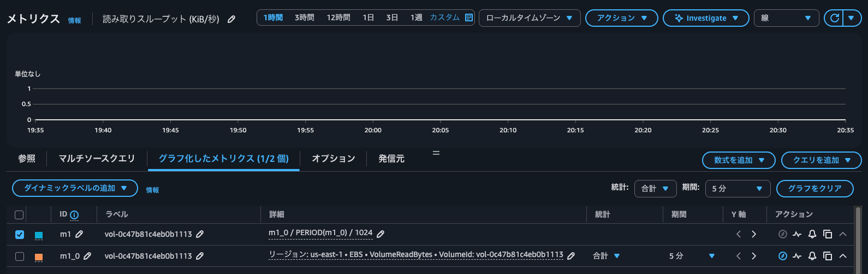Move m1_0 to the right Y axis

(x=754, y=256)
